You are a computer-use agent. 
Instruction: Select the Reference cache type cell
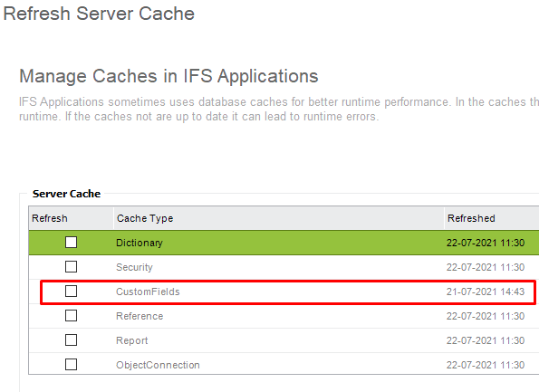click(279, 316)
